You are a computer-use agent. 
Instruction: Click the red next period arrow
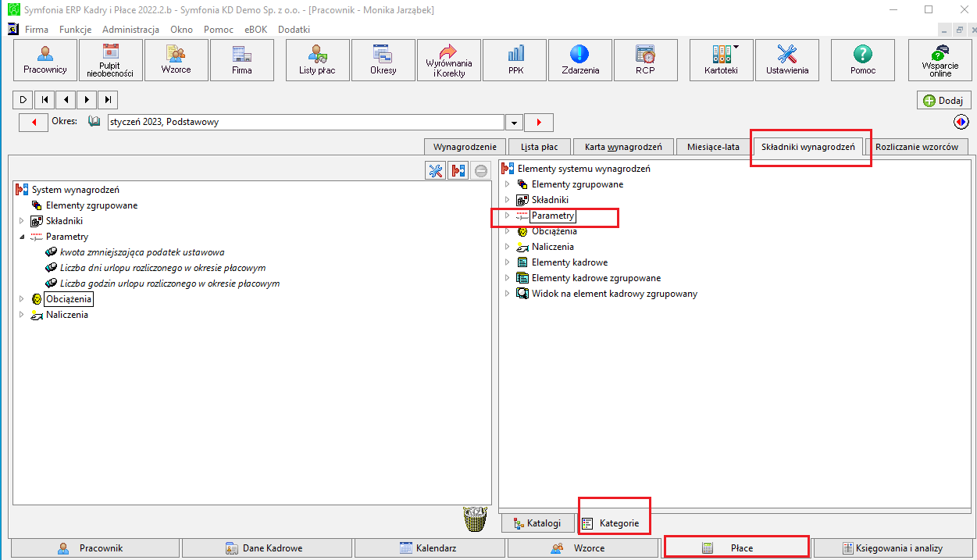pyautogui.click(x=539, y=123)
